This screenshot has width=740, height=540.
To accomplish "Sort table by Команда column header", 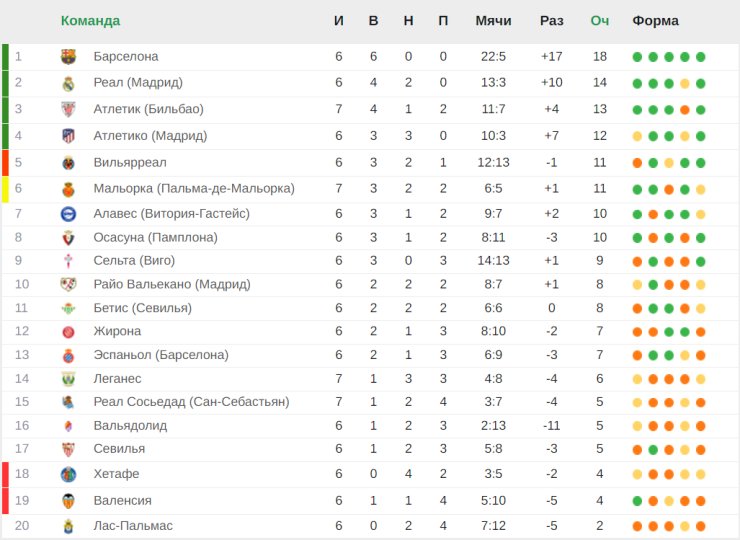I will (90, 21).
